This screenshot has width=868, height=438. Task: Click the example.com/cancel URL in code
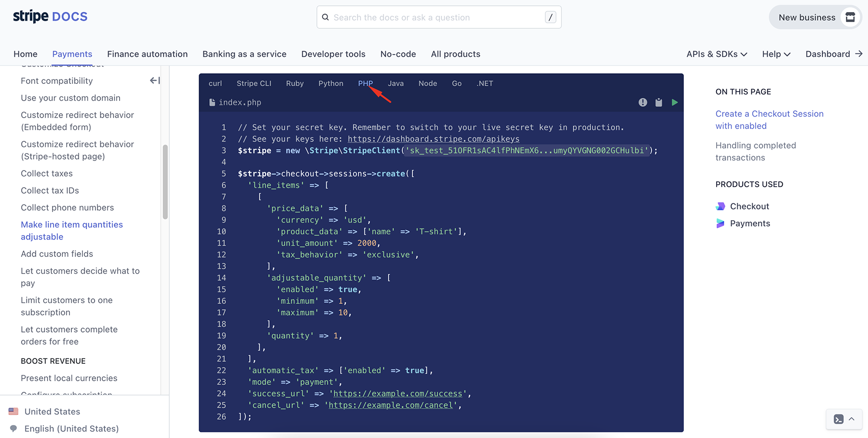(x=391, y=405)
